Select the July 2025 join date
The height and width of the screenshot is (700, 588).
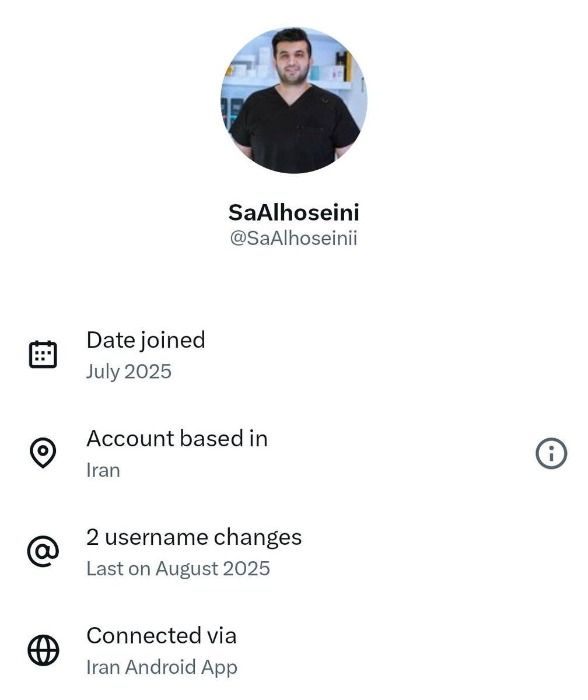(129, 372)
